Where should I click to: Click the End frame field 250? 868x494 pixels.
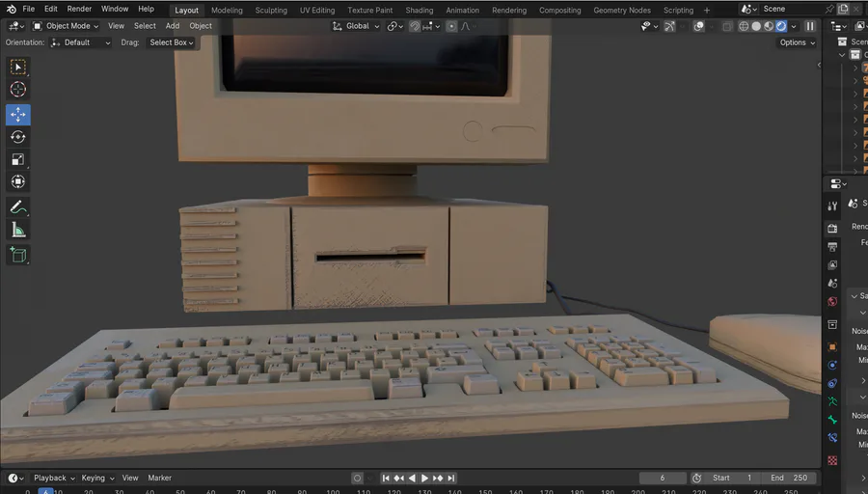click(791, 478)
